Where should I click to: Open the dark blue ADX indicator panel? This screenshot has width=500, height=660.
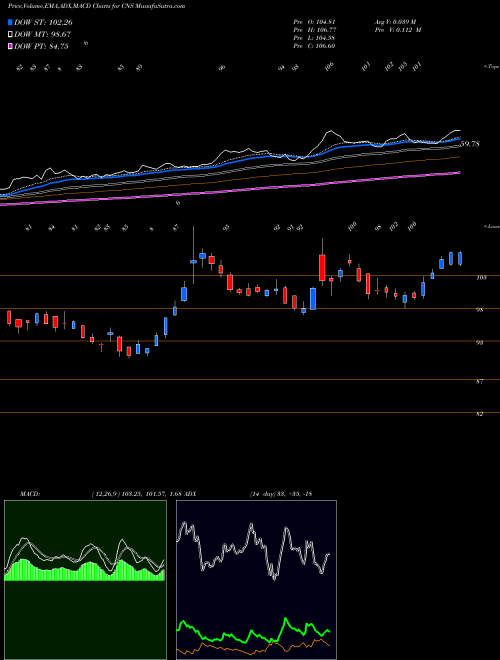(x=256, y=580)
